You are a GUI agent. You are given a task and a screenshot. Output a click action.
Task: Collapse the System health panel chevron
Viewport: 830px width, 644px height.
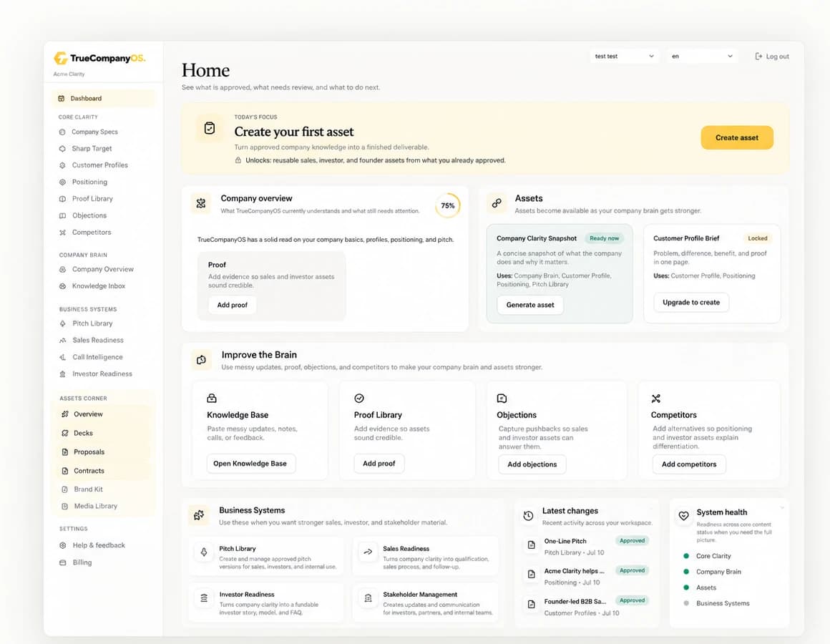coord(782,508)
